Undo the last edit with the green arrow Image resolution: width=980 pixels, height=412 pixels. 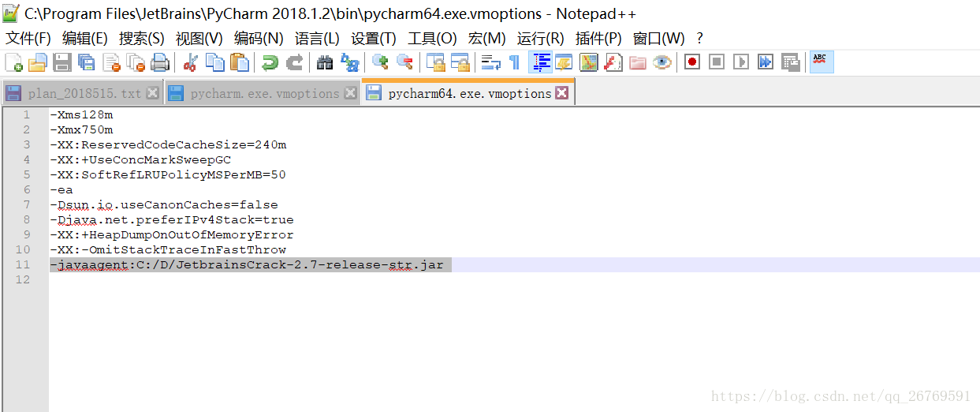click(270, 62)
